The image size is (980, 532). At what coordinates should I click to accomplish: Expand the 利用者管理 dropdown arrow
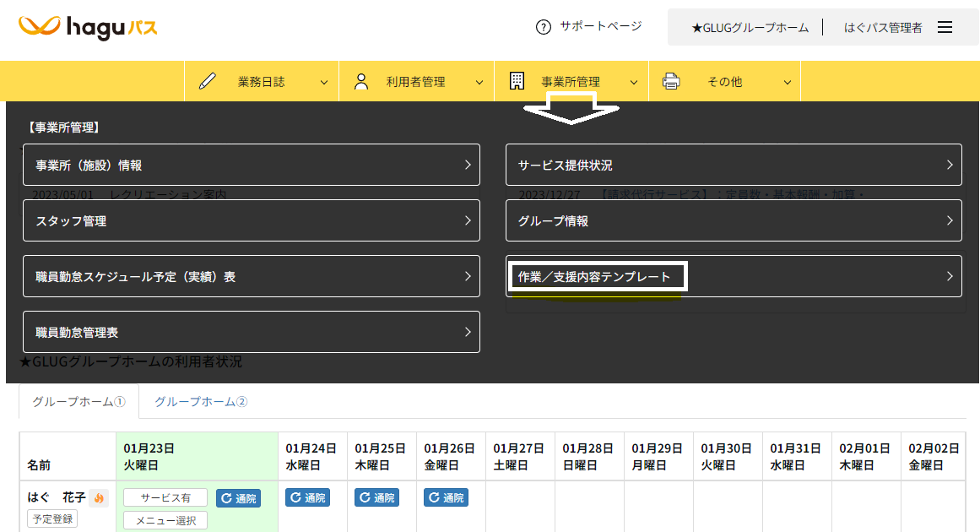[479, 83]
